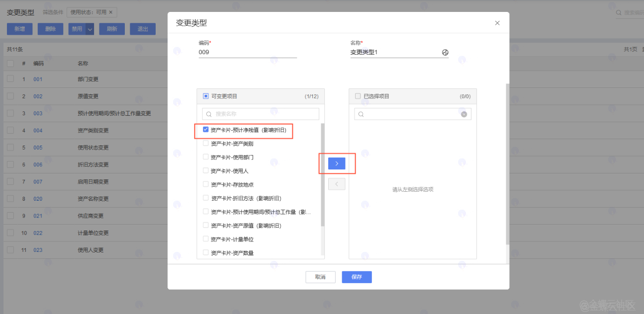Open code link 020 in the background list
The width and height of the screenshot is (644, 314).
coord(38,199)
